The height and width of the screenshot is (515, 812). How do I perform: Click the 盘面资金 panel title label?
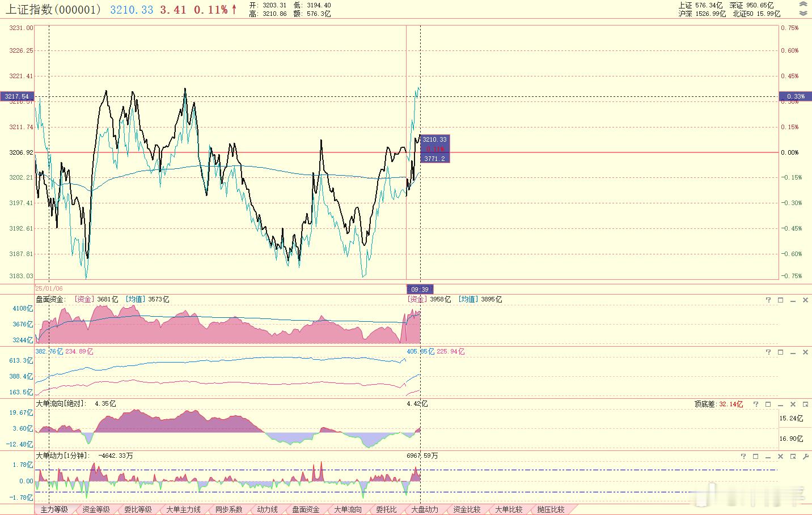pyautogui.click(x=51, y=299)
